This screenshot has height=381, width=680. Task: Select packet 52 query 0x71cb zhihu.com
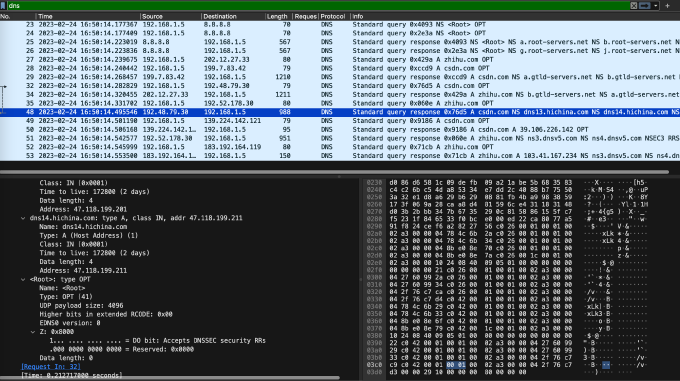340,147
